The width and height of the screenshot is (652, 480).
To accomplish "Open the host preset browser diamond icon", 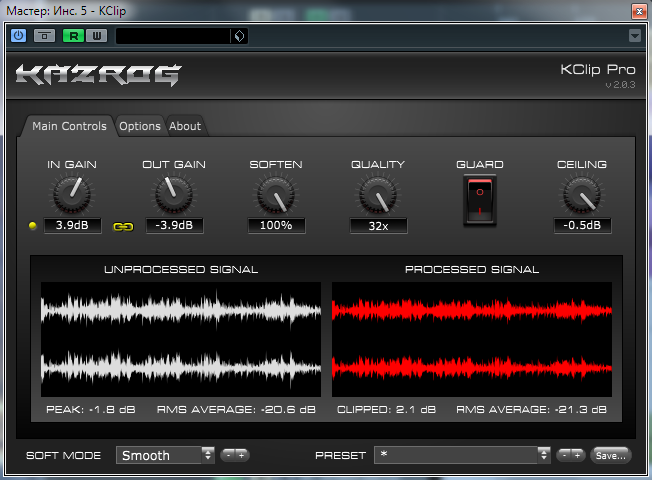I will 240,36.
